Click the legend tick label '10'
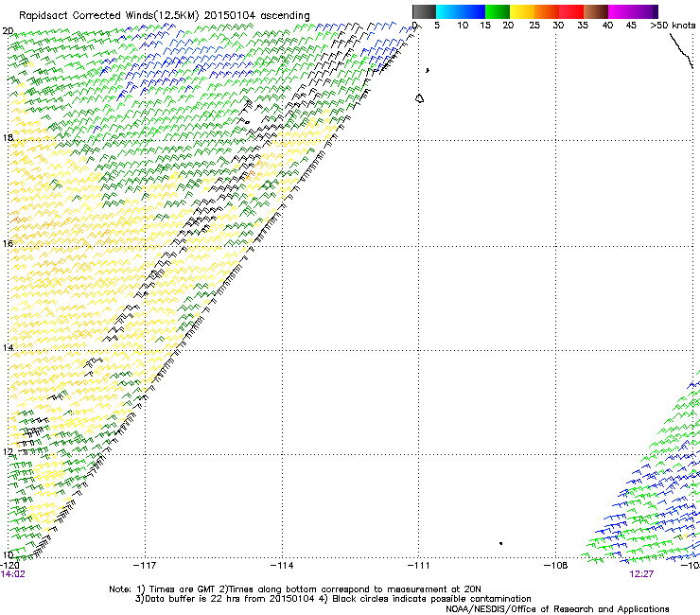Image resolution: width=700 pixels, height=615 pixels. (463, 26)
